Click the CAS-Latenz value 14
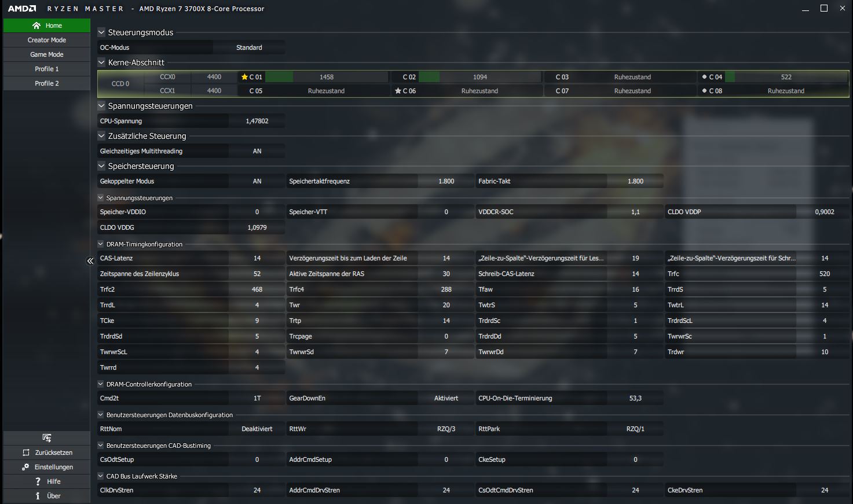 [257, 258]
